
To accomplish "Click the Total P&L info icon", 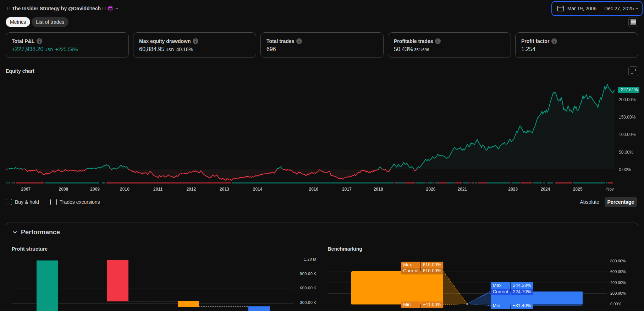I will pyautogui.click(x=39, y=41).
